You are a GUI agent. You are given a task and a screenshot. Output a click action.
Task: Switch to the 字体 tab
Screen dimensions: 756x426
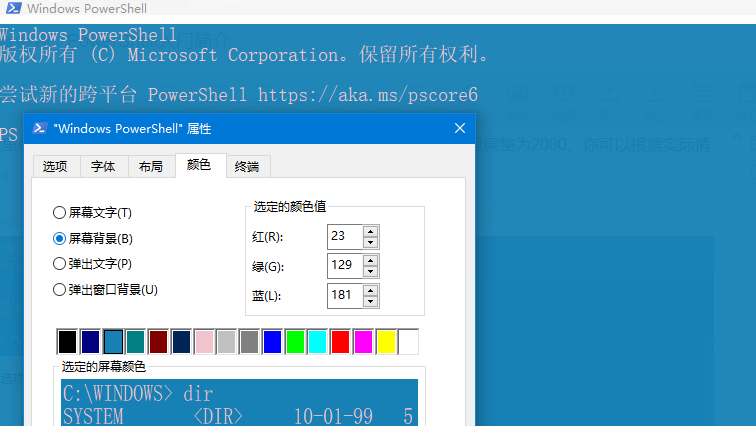point(103,167)
